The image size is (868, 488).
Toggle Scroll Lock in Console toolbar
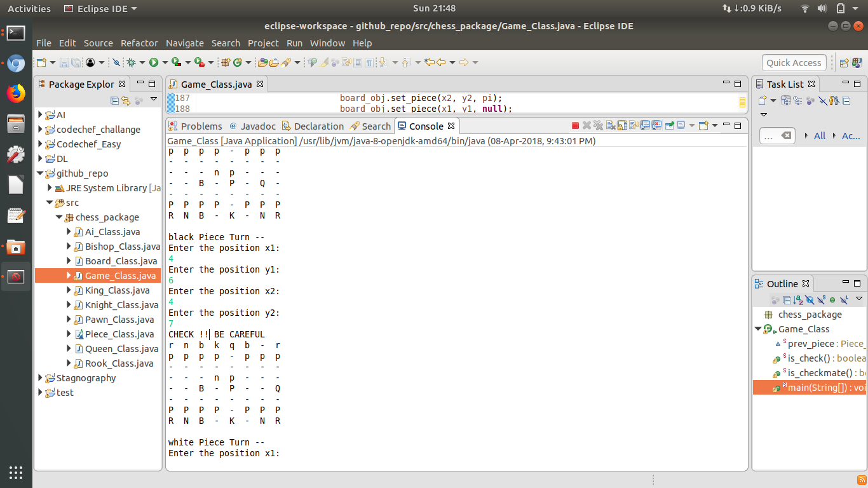[622, 126]
